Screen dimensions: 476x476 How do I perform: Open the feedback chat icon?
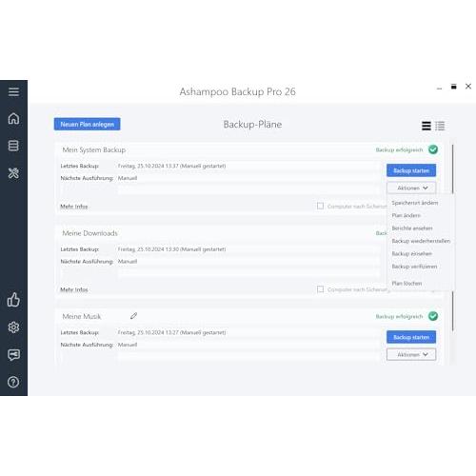click(13, 355)
